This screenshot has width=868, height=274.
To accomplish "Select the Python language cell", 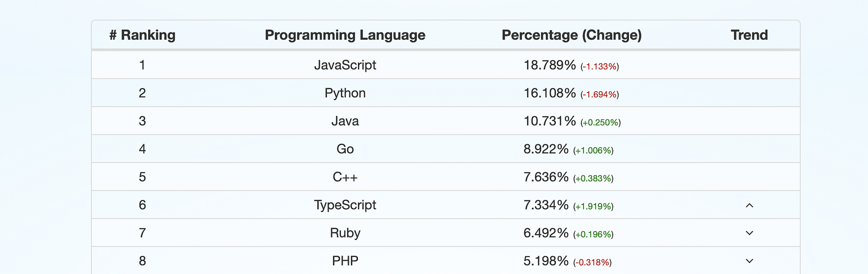I will (345, 93).
